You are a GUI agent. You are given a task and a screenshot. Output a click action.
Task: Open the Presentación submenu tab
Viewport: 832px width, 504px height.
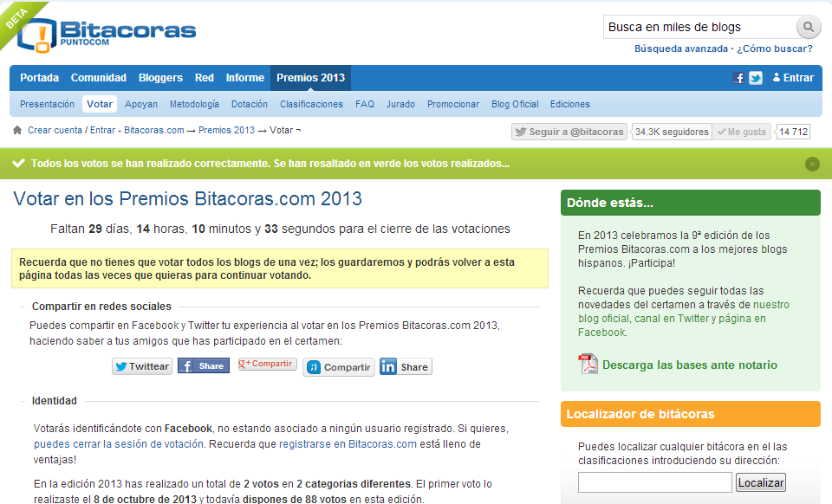click(47, 105)
